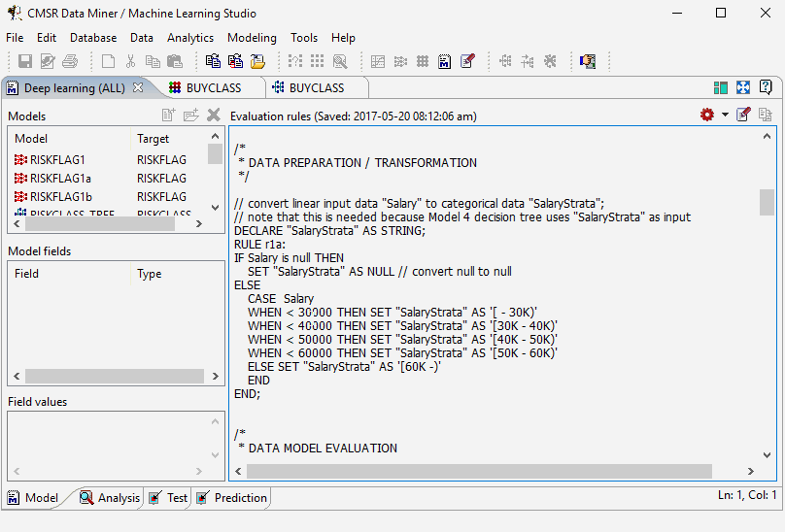The width and height of the screenshot is (785, 532).
Task: Click the hash grid toolbar icon
Action: pos(423,61)
